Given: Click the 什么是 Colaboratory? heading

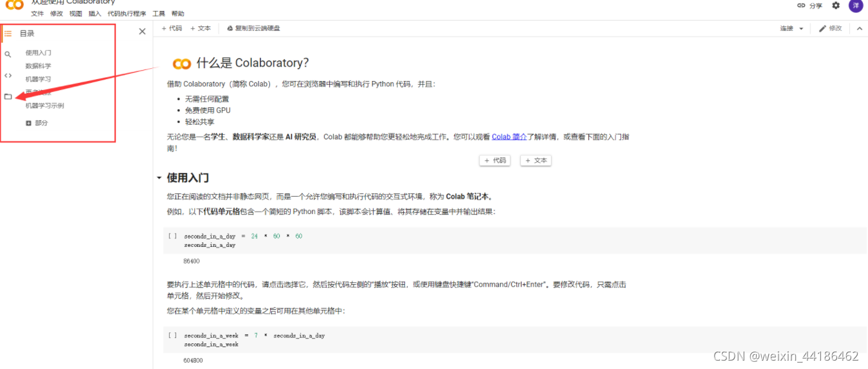Looking at the screenshot, I should (x=253, y=63).
